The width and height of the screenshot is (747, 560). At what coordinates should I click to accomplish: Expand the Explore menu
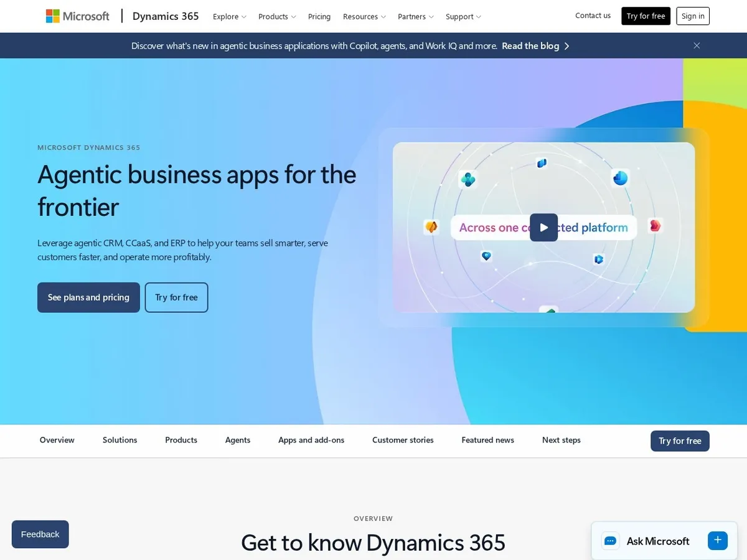click(230, 17)
